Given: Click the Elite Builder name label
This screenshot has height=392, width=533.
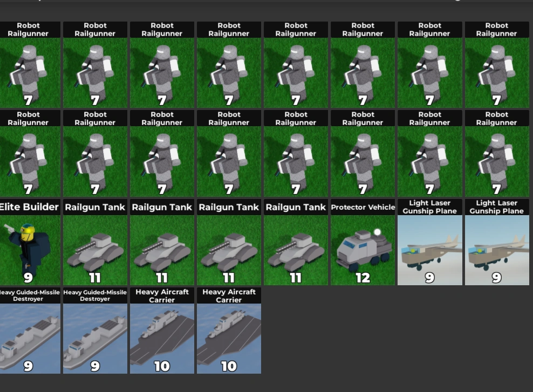Looking at the screenshot, I should [29, 207].
